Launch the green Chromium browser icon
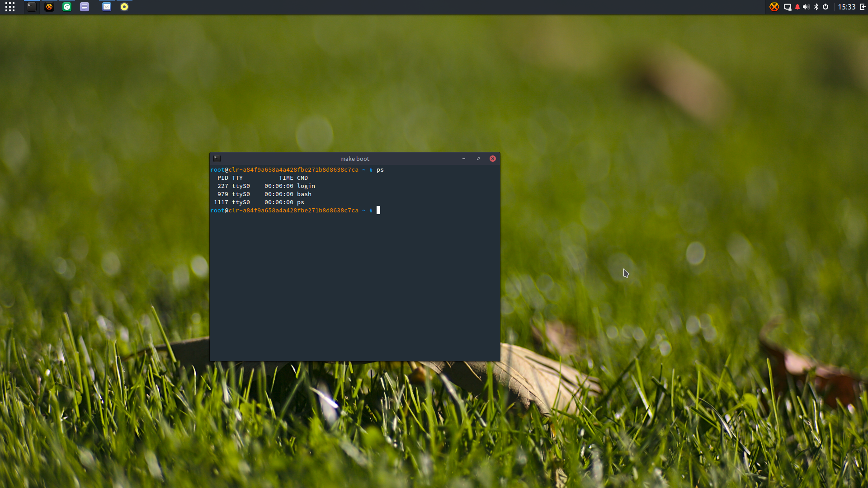This screenshot has height=488, width=868. click(x=67, y=7)
